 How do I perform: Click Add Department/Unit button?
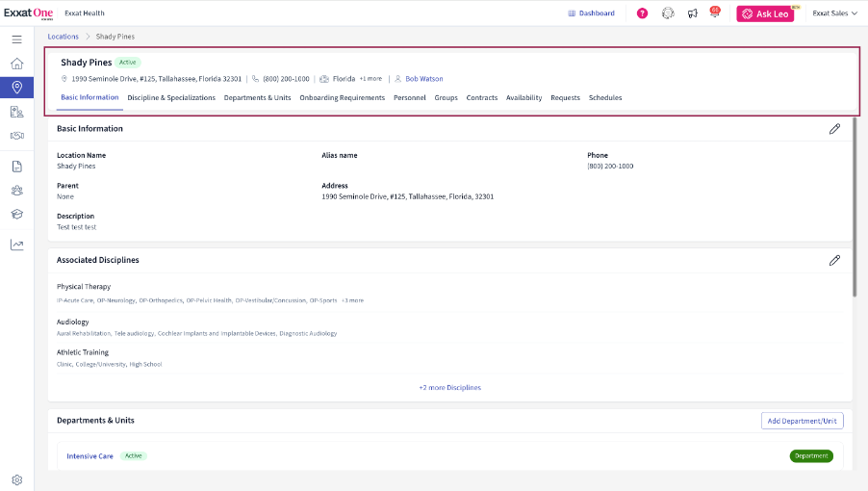[802, 421]
